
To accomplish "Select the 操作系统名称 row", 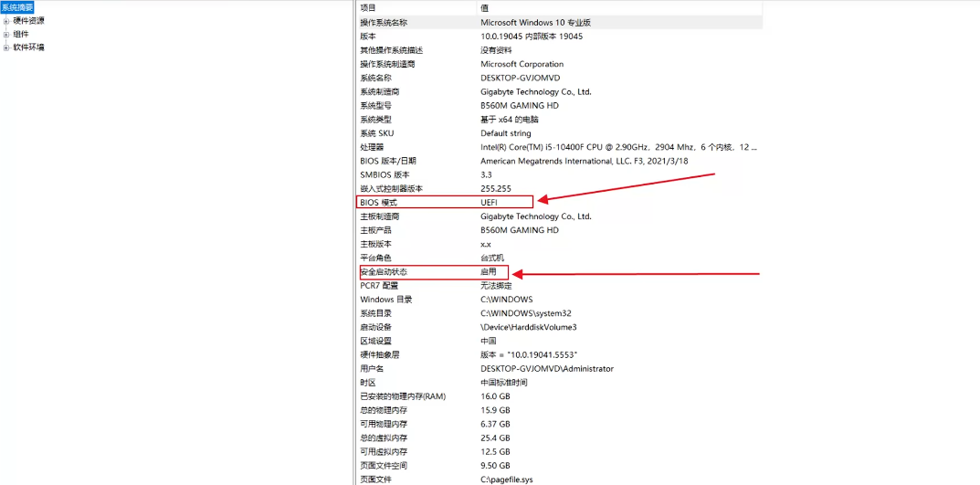I will click(384, 22).
